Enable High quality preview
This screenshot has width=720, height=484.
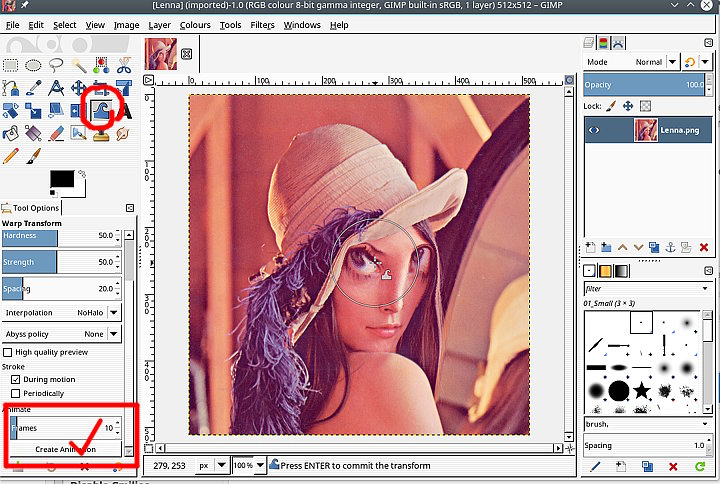point(7,352)
